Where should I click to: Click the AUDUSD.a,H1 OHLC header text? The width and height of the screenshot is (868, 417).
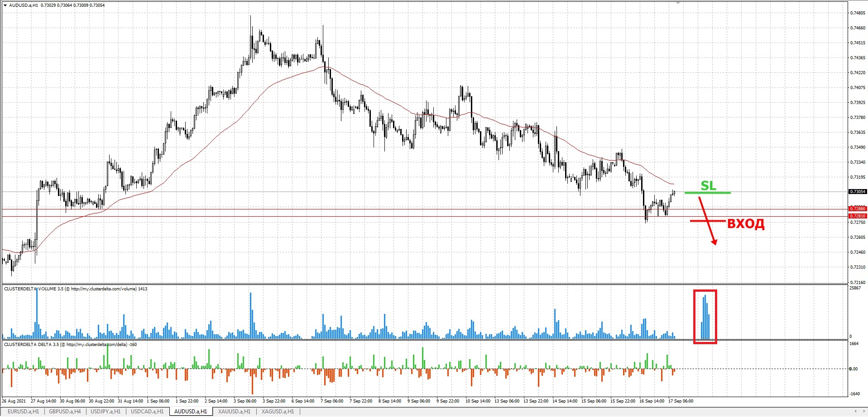[x=57, y=5]
